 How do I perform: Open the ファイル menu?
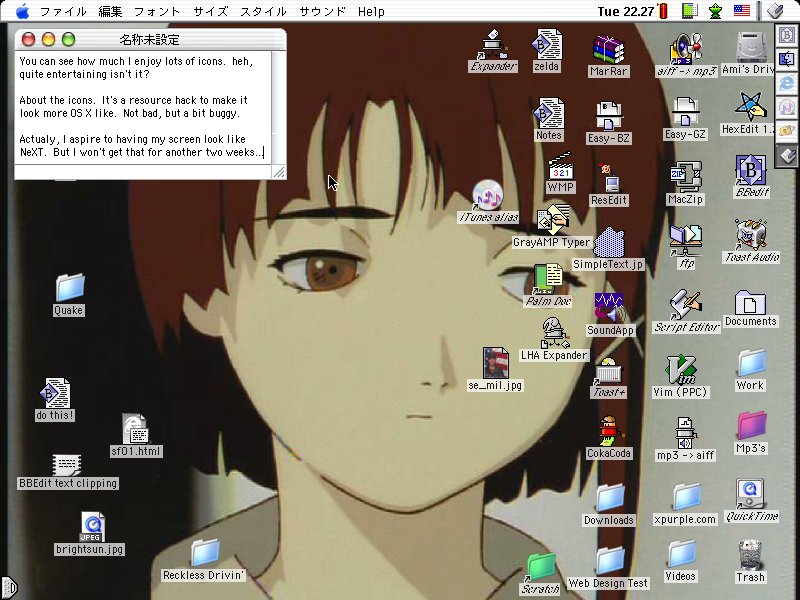[63, 11]
